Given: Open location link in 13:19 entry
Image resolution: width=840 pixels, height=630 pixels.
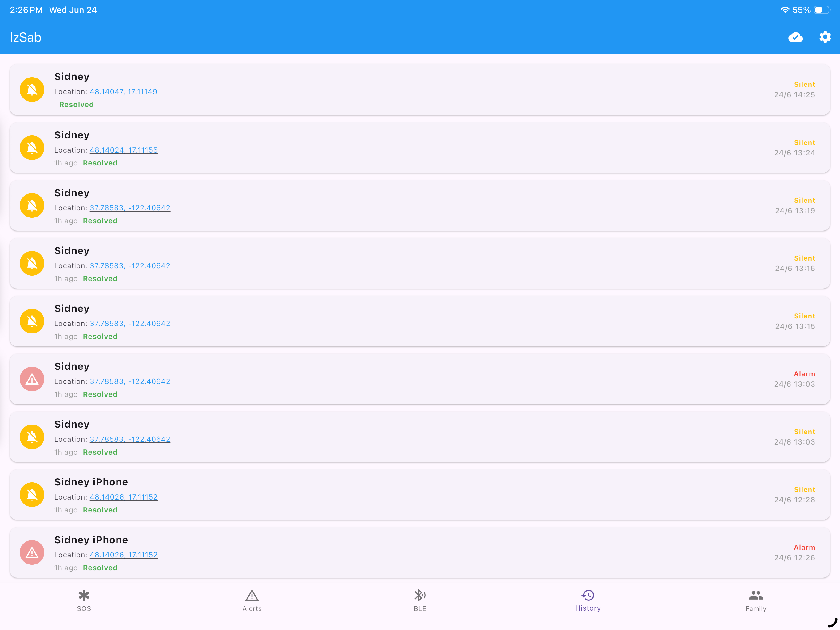Looking at the screenshot, I should tap(130, 208).
